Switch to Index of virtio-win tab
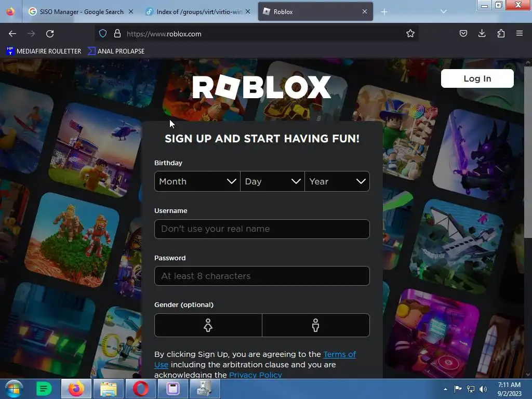The image size is (532, 399). 198,12
